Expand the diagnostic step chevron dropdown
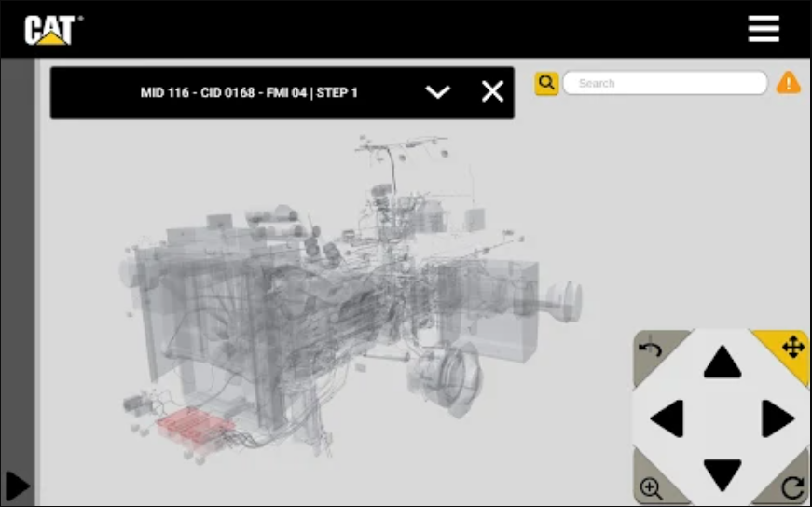Image resolution: width=812 pixels, height=507 pixels. pos(437,92)
